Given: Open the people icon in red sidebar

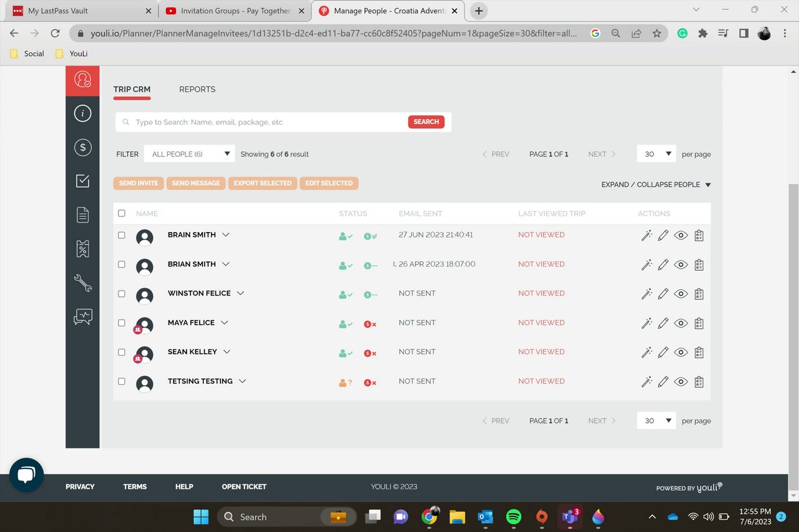Looking at the screenshot, I should [82, 80].
